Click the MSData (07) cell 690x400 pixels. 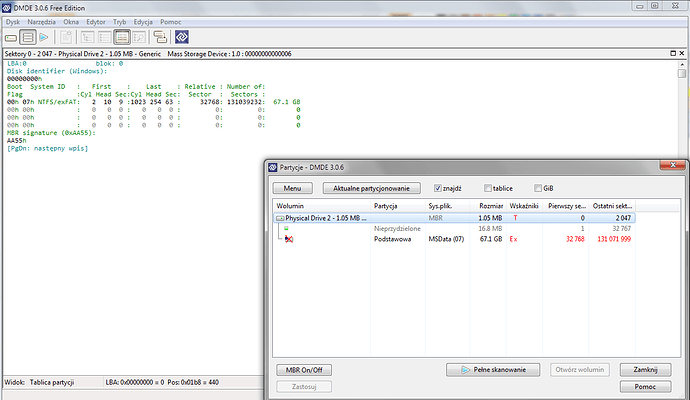[x=446, y=239]
